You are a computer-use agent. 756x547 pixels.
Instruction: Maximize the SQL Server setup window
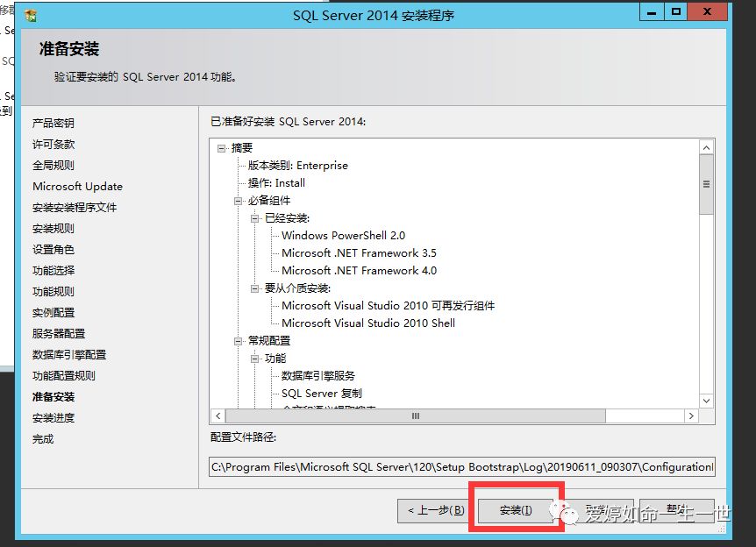[x=676, y=12]
